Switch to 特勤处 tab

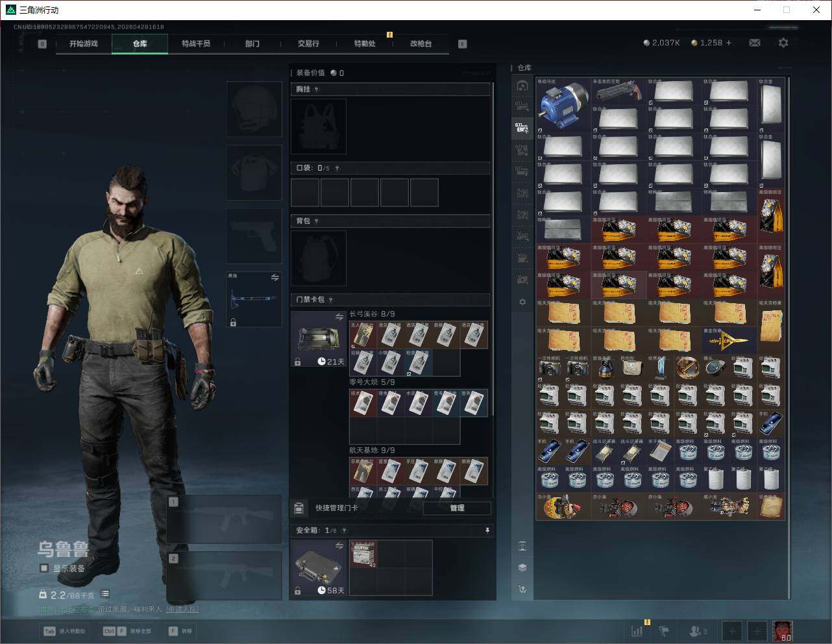click(x=365, y=43)
